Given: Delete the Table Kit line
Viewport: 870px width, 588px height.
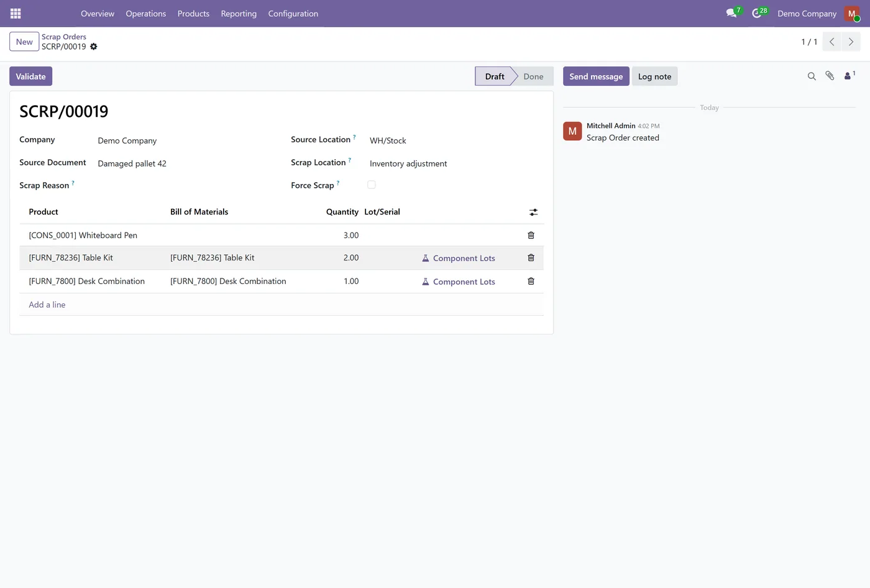Looking at the screenshot, I should [x=531, y=257].
